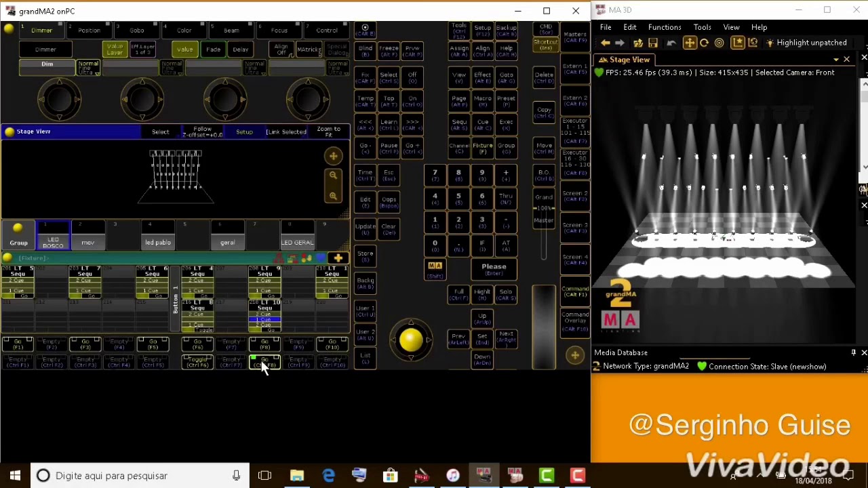This screenshot has width=868, height=488.
Task: Click the plus icon in onPC Stage View
Action: pos(333,157)
